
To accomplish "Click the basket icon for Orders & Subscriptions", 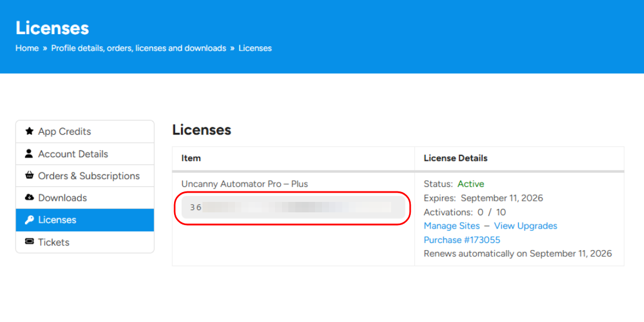I will 29,176.
